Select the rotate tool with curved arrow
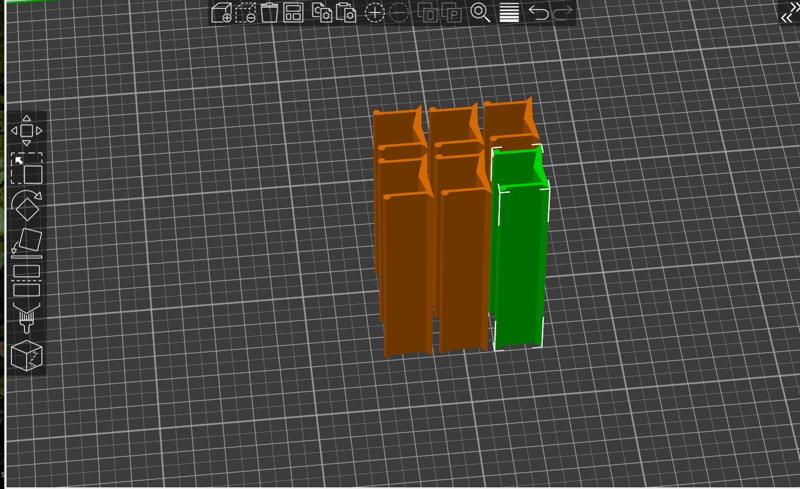 [x=28, y=205]
